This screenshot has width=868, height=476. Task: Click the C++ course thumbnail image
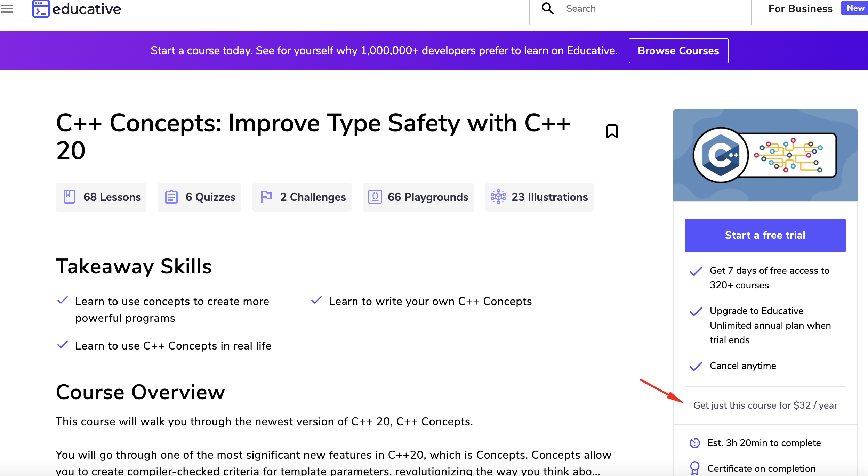click(x=765, y=155)
